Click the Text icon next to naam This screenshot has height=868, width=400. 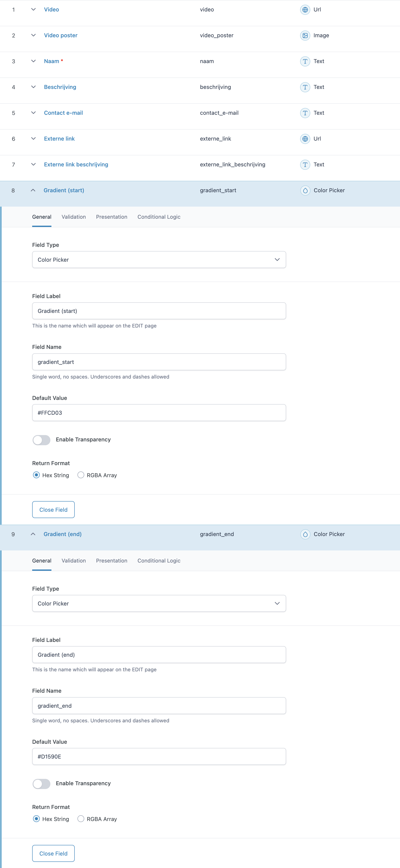click(x=305, y=61)
